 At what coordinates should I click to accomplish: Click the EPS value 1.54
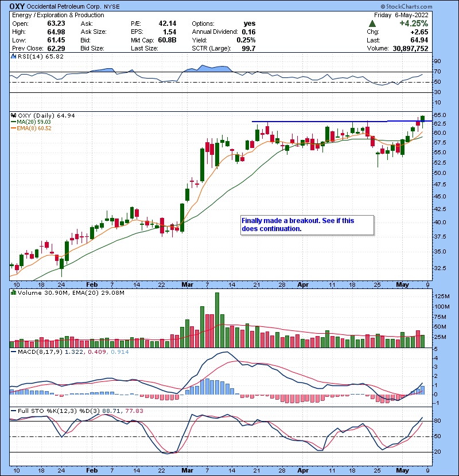(169, 32)
